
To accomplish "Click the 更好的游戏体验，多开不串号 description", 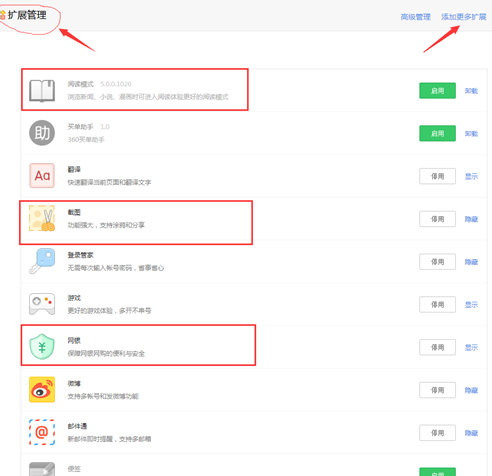I will click(x=109, y=311).
